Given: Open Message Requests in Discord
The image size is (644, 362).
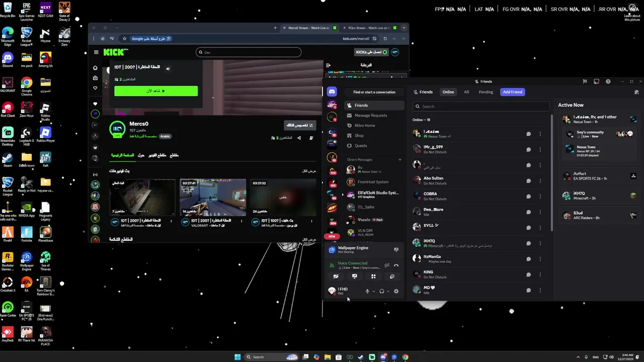Looking at the screenshot, I should pos(374,115).
